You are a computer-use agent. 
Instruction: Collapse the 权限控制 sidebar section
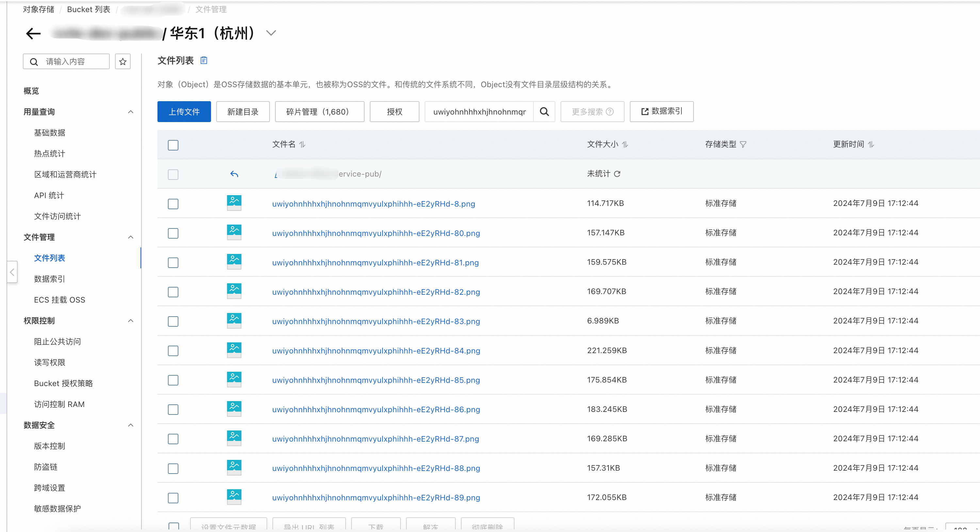tap(130, 321)
